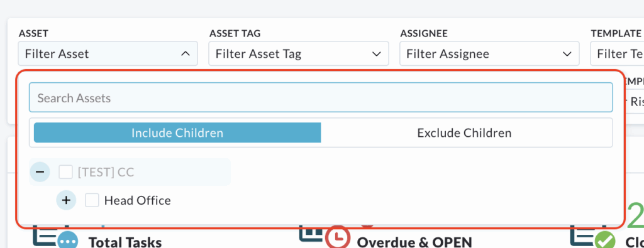Close the Filter Asset dropdown
This screenshot has width=644, height=248.
(x=108, y=54)
